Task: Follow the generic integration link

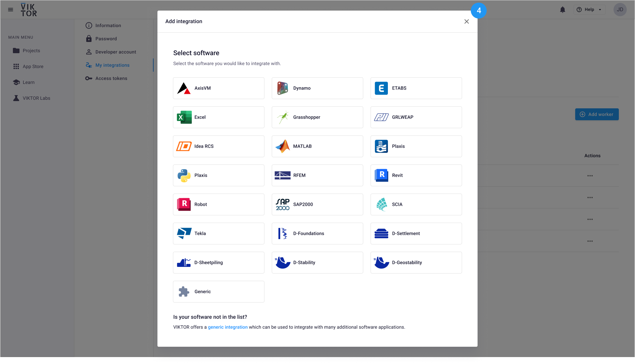Action: point(228,327)
